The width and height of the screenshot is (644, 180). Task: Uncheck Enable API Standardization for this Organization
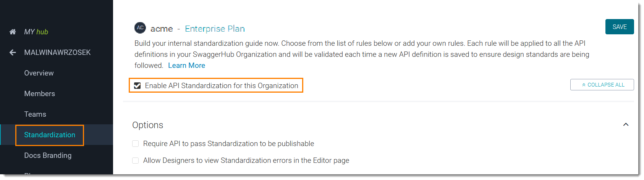(x=138, y=86)
